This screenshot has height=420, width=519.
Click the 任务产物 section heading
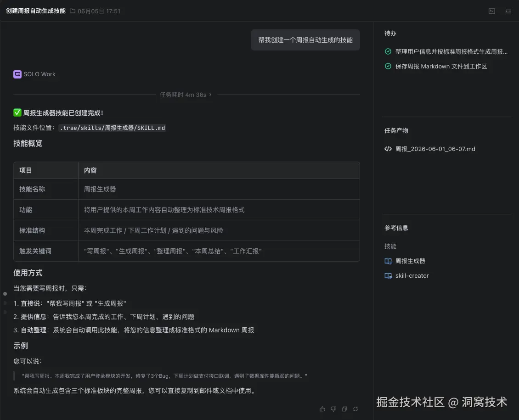click(x=396, y=130)
